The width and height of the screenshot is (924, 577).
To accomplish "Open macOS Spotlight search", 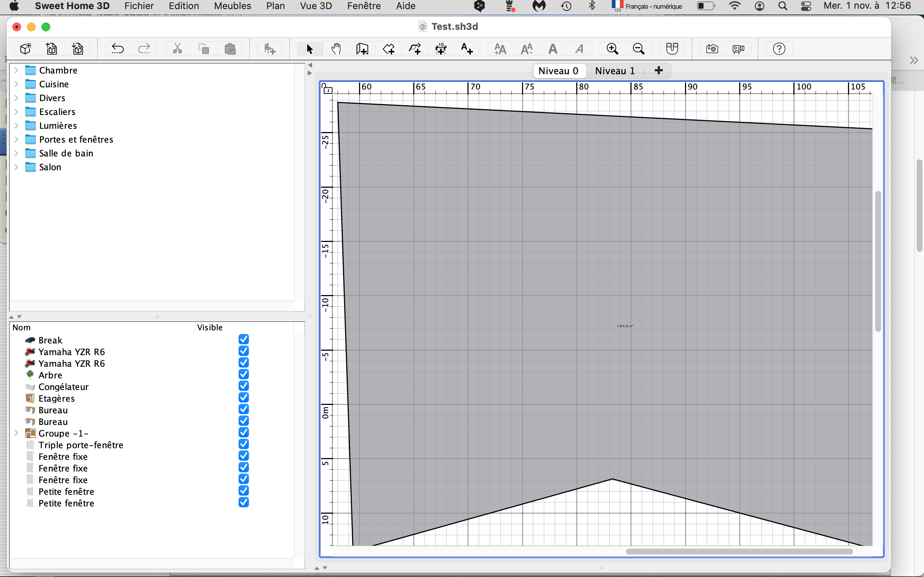I will pyautogui.click(x=782, y=6).
